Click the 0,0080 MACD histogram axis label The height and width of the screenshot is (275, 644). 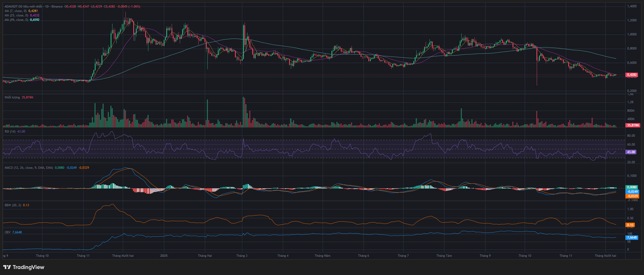coord(632,187)
